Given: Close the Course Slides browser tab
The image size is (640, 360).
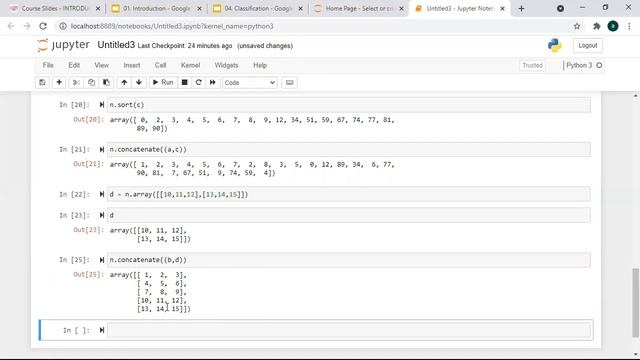Looking at the screenshot, I should click(x=98, y=9).
